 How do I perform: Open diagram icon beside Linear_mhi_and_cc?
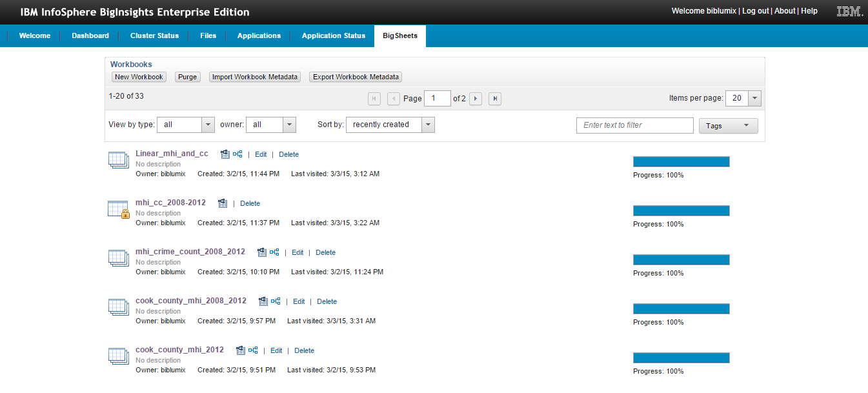[237, 154]
